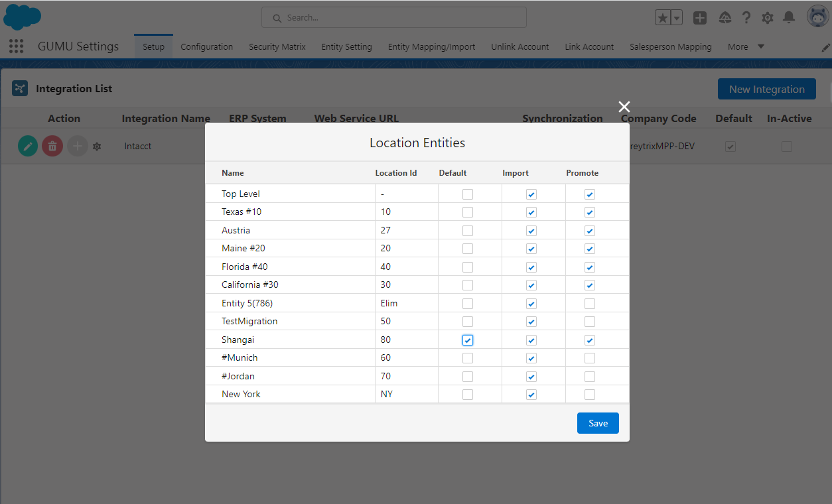Click the California #30 location name
This screenshot has height=504, width=832.
coord(250,284)
